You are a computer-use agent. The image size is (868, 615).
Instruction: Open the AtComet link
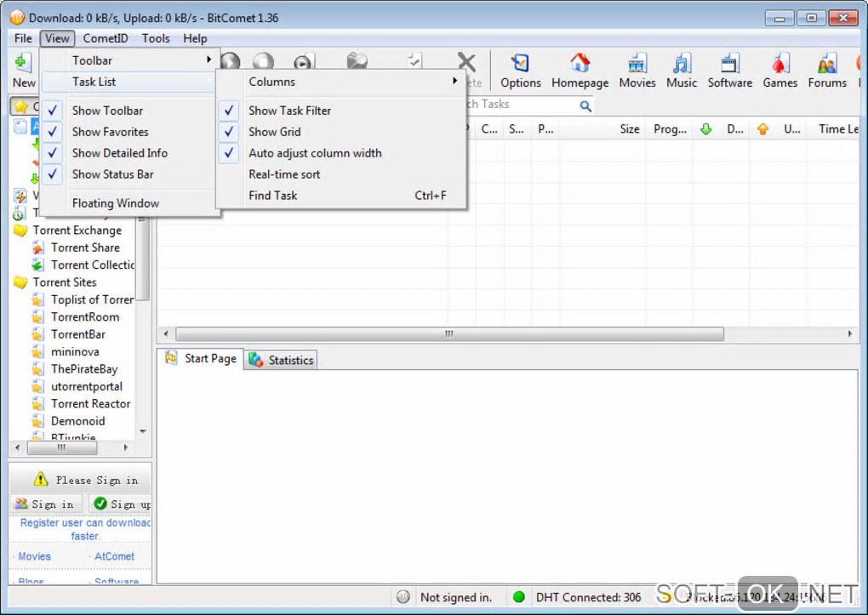coord(114,556)
